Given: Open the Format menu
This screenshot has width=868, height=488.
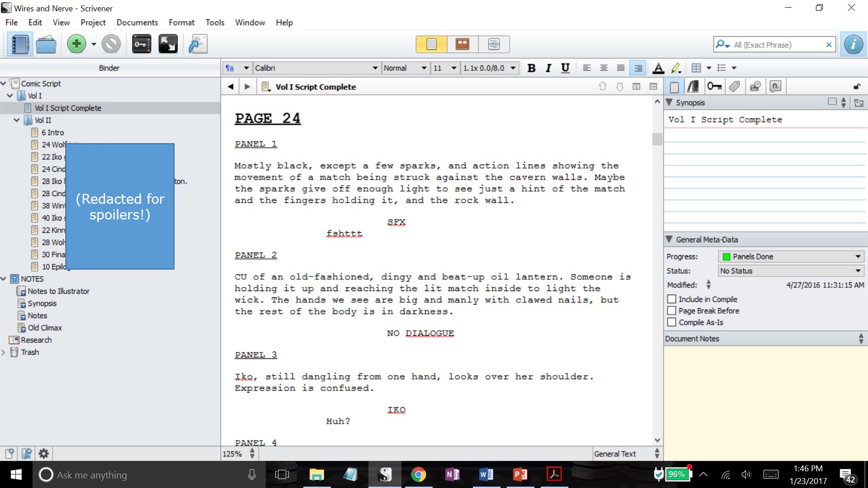Looking at the screenshot, I should pos(181,22).
